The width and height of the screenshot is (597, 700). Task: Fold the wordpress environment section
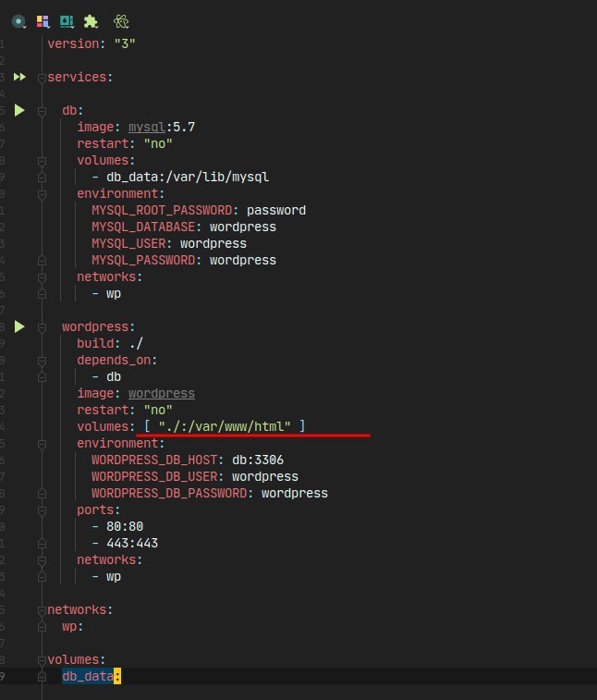pos(42,444)
